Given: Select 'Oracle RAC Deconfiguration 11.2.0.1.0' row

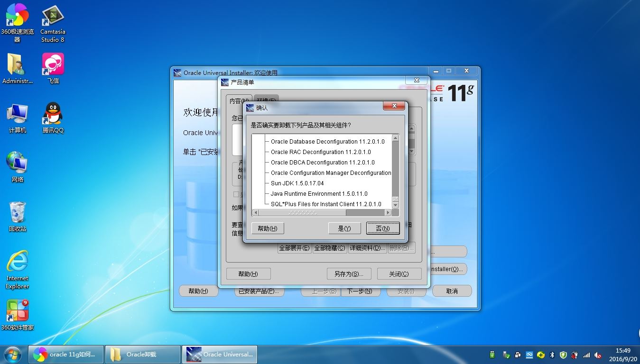Looking at the screenshot, I should pyautogui.click(x=321, y=152).
